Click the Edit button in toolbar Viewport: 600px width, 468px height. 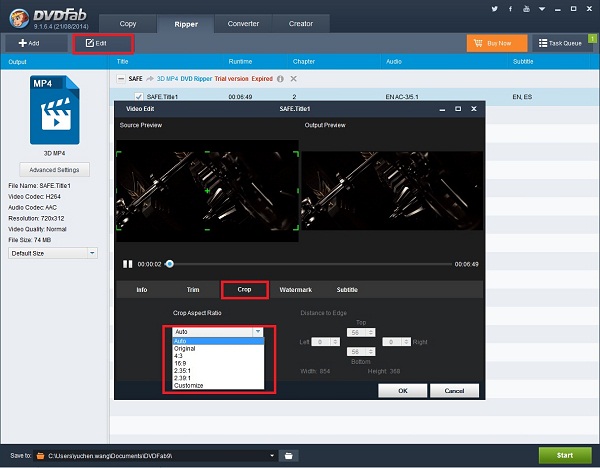click(x=103, y=43)
